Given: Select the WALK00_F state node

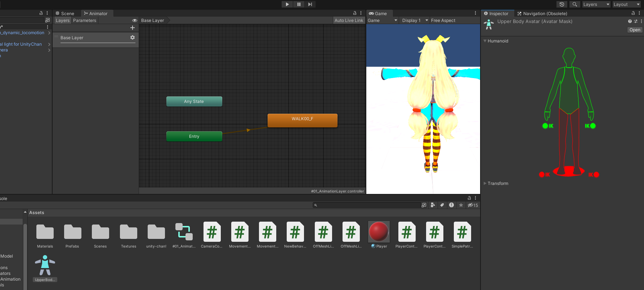Looking at the screenshot, I should 303,120.
